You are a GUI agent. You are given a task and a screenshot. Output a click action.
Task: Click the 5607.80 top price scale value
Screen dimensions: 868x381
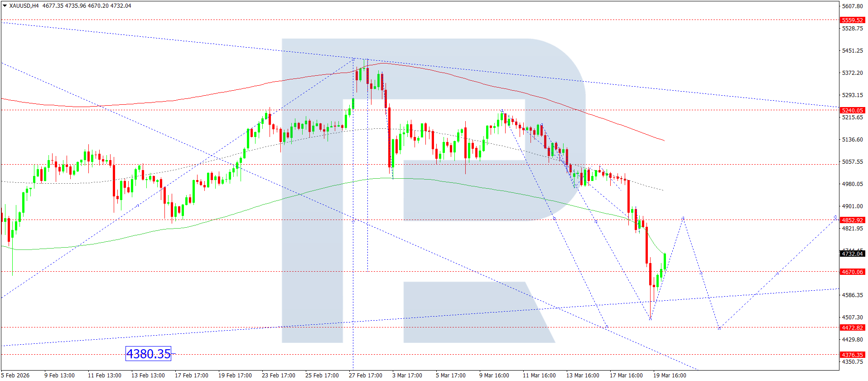852,6
